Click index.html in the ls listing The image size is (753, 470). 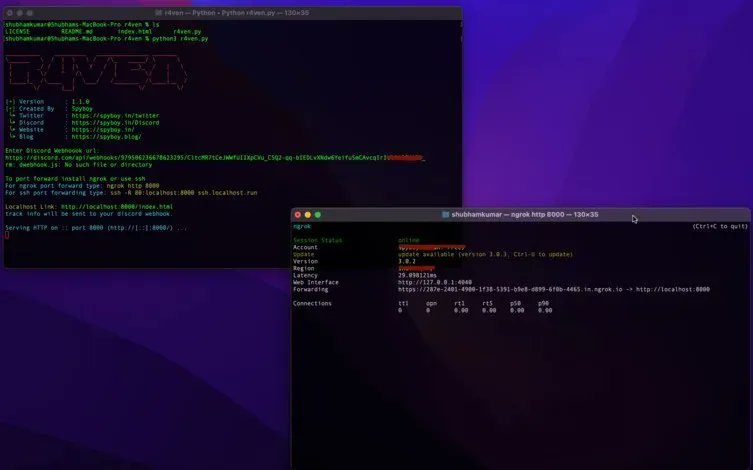(x=134, y=32)
